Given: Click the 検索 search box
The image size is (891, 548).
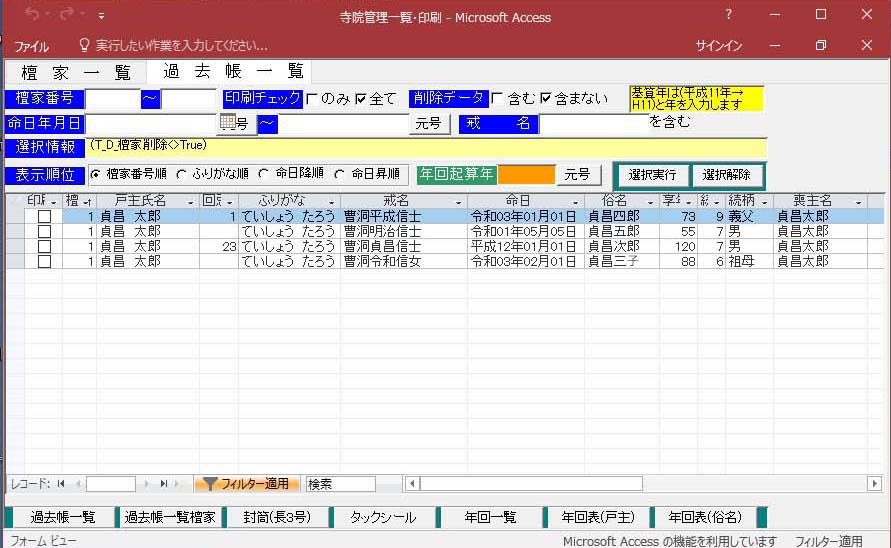Looking at the screenshot, I should pyautogui.click(x=340, y=484).
